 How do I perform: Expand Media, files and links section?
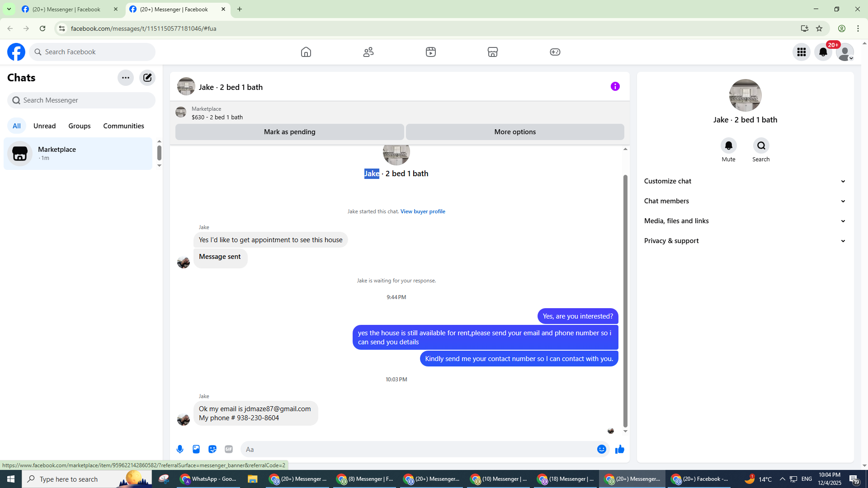[745, 221]
